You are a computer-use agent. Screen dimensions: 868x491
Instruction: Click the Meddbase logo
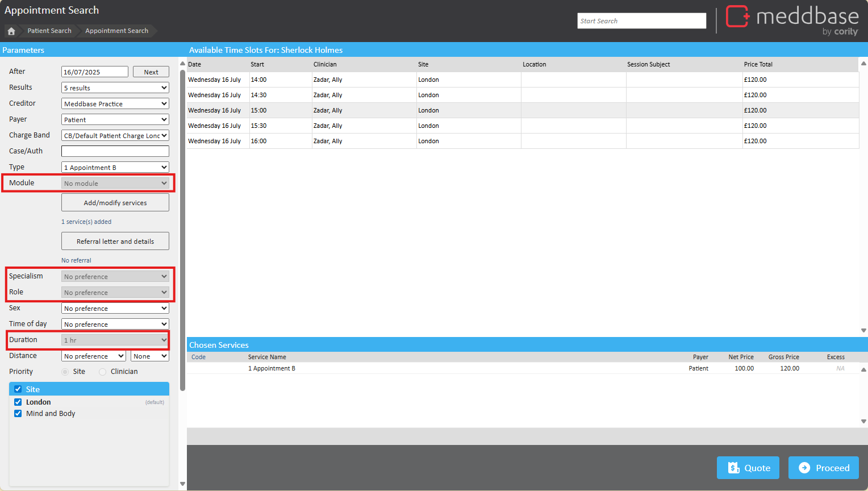click(792, 20)
